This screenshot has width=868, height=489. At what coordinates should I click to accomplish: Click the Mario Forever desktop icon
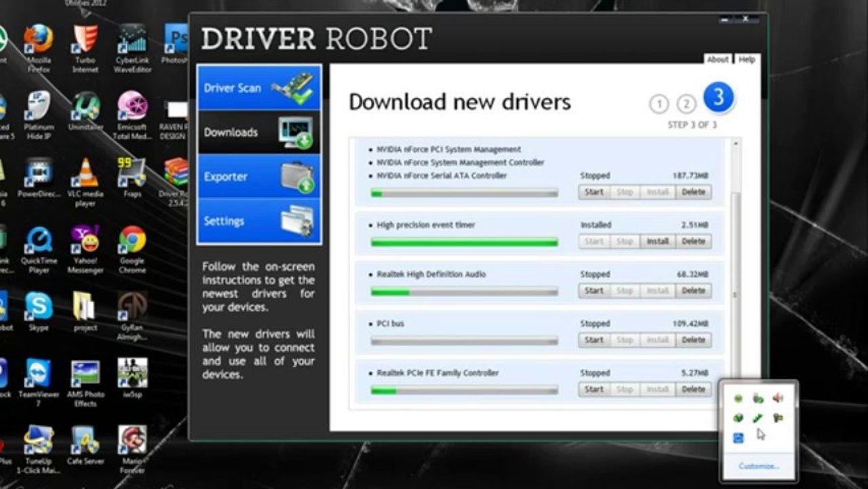click(x=132, y=448)
